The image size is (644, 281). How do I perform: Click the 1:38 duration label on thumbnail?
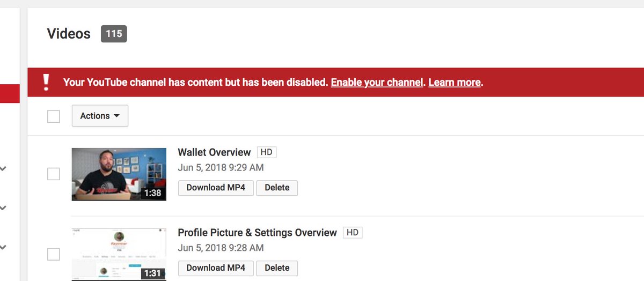(x=153, y=193)
